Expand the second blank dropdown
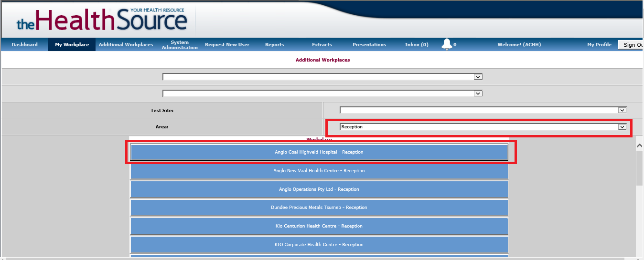The width and height of the screenshot is (644, 260). point(322,94)
